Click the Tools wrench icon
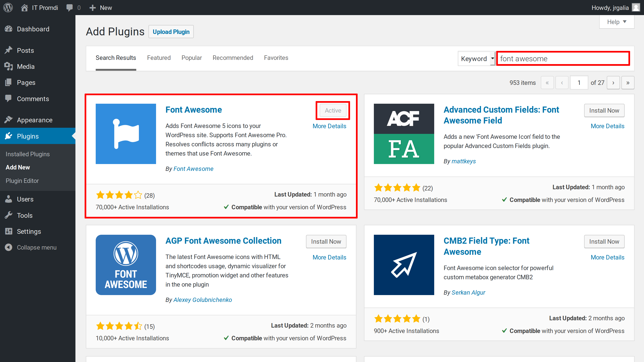The image size is (644, 362). tap(8, 215)
